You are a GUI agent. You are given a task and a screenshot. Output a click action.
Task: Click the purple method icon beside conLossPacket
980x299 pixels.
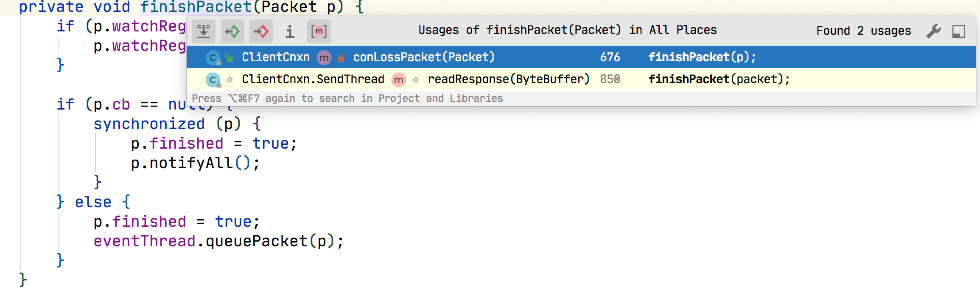pos(324,57)
